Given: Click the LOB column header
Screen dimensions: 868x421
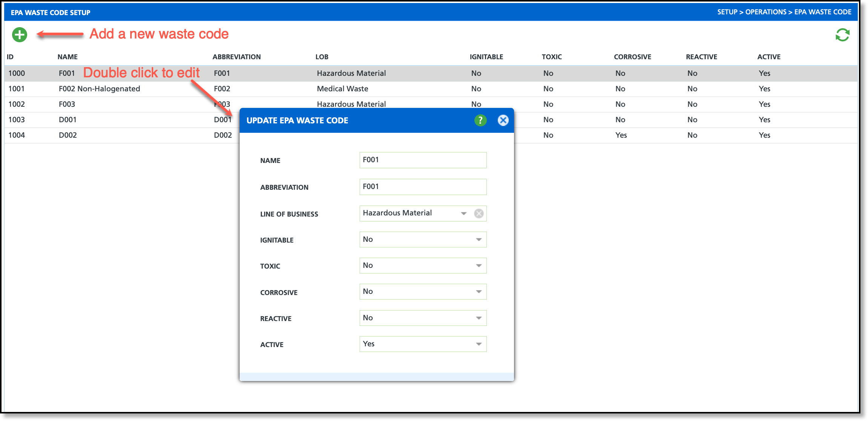Looking at the screenshot, I should (x=322, y=57).
